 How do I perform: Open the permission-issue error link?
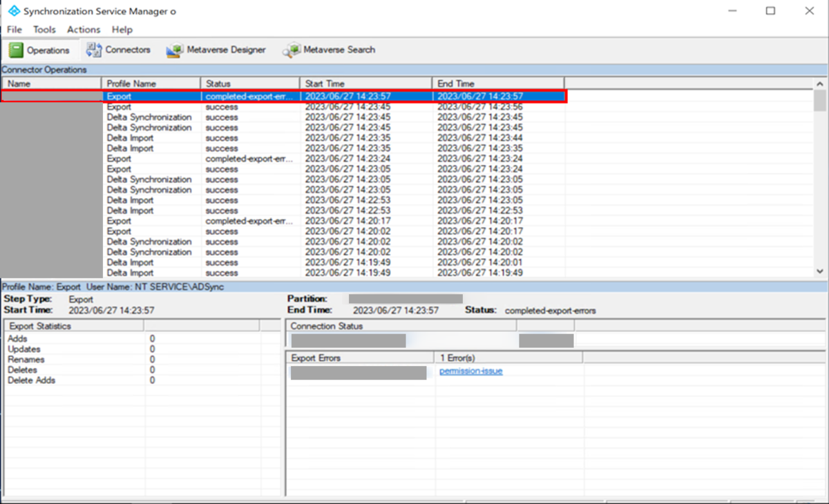tap(471, 371)
